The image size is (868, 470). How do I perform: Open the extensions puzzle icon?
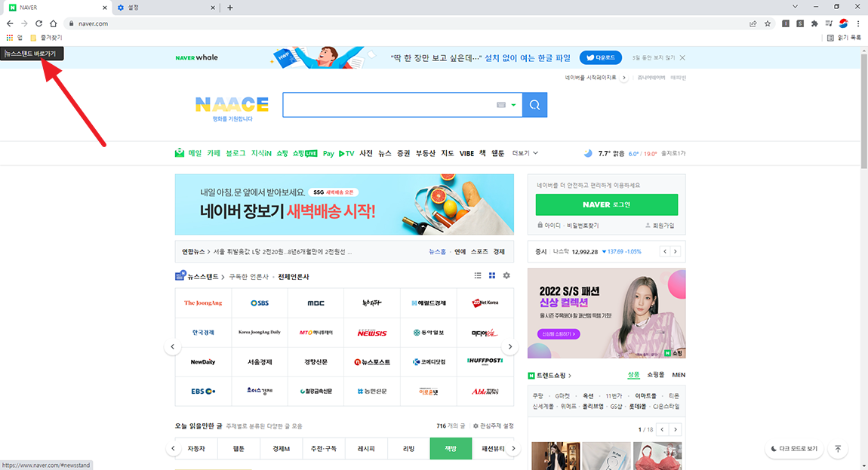pyautogui.click(x=814, y=23)
